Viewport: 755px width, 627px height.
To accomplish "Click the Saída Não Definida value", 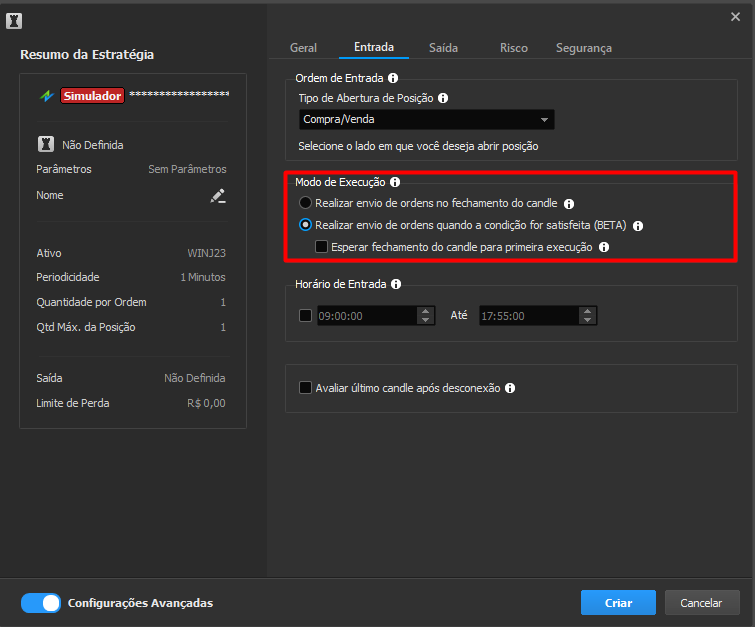I will (x=195, y=379).
